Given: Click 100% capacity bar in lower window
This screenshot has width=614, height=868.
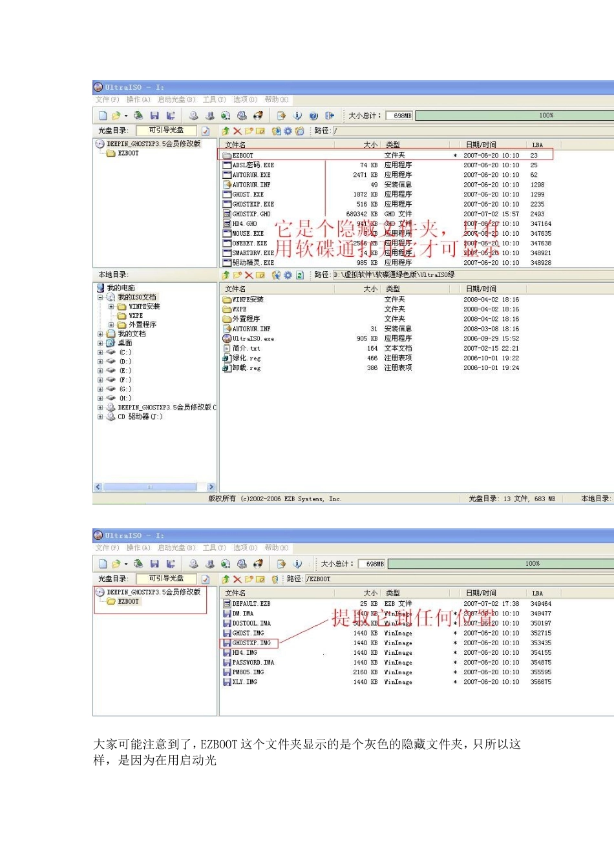Looking at the screenshot, I should click(x=500, y=564).
